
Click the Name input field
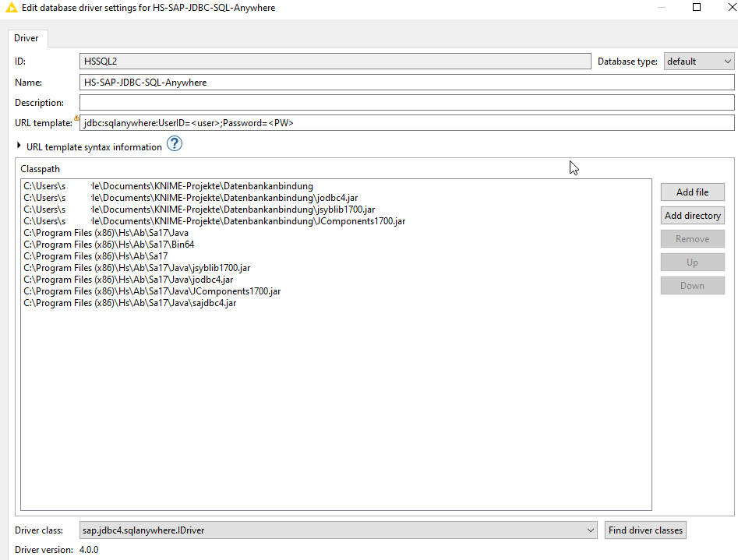[407, 83]
